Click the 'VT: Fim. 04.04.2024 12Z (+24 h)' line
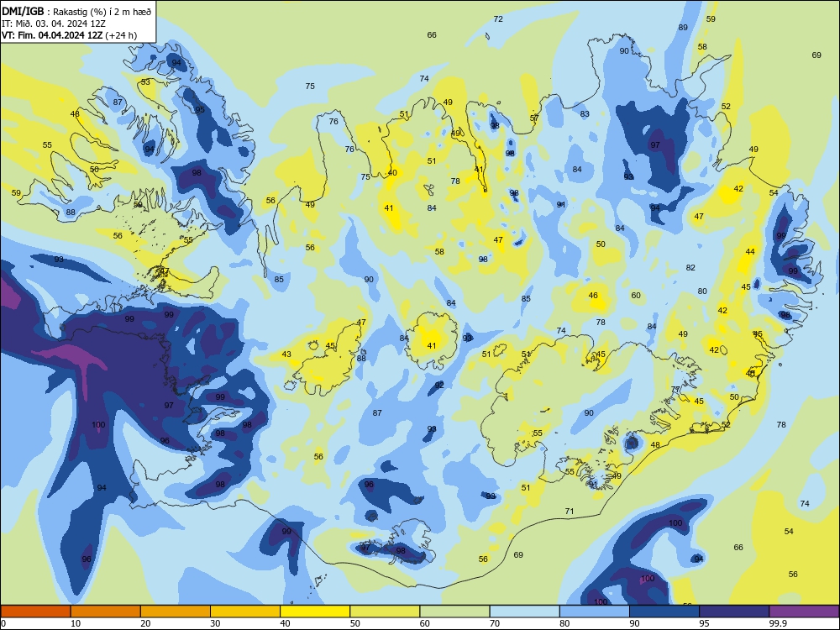This screenshot has width=840, height=630. point(69,35)
